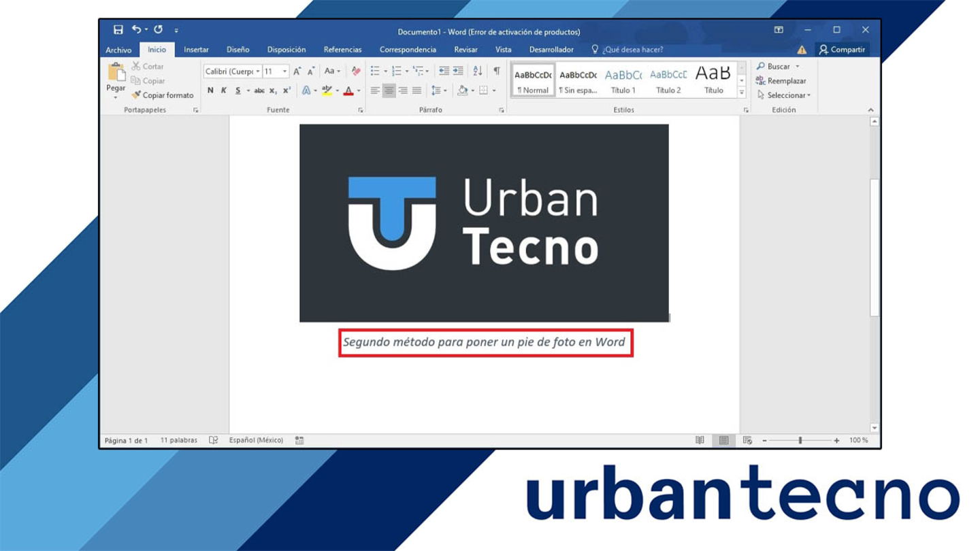The height and width of the screenshot is (551, 980).
Task: Open Fuente dialog launcher
Action: click(361, 110)
